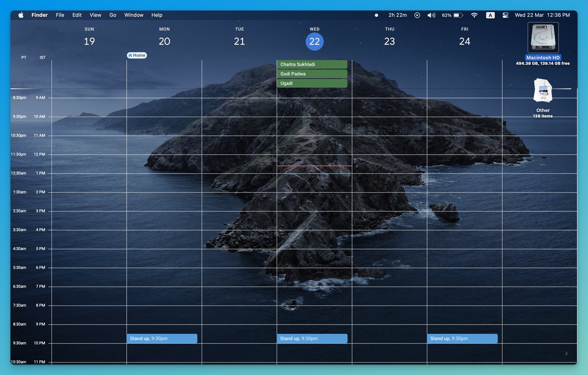Open the File menu
This screenshot has height=375, width=588.
click(x=60, y=15)
